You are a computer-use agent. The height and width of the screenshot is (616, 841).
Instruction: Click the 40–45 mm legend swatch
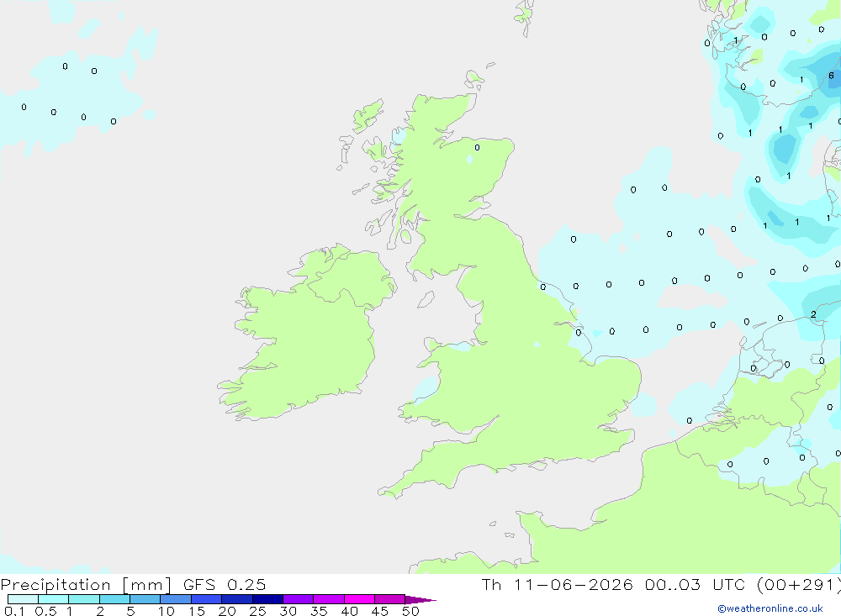[359, 599]
